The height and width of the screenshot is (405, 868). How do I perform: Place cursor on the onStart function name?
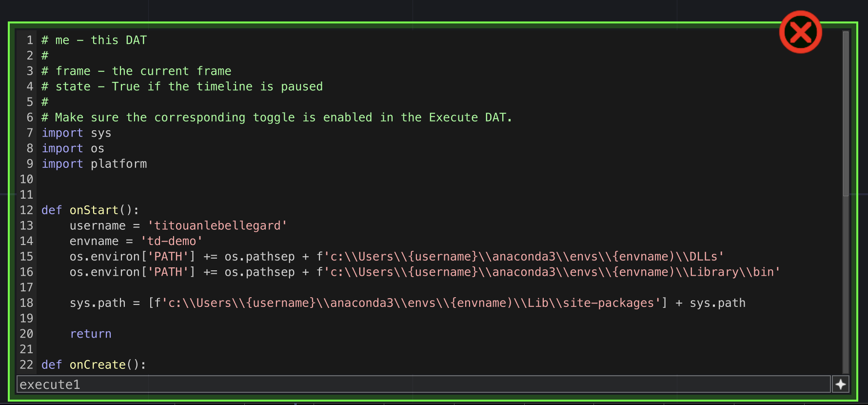pos(94,210)
